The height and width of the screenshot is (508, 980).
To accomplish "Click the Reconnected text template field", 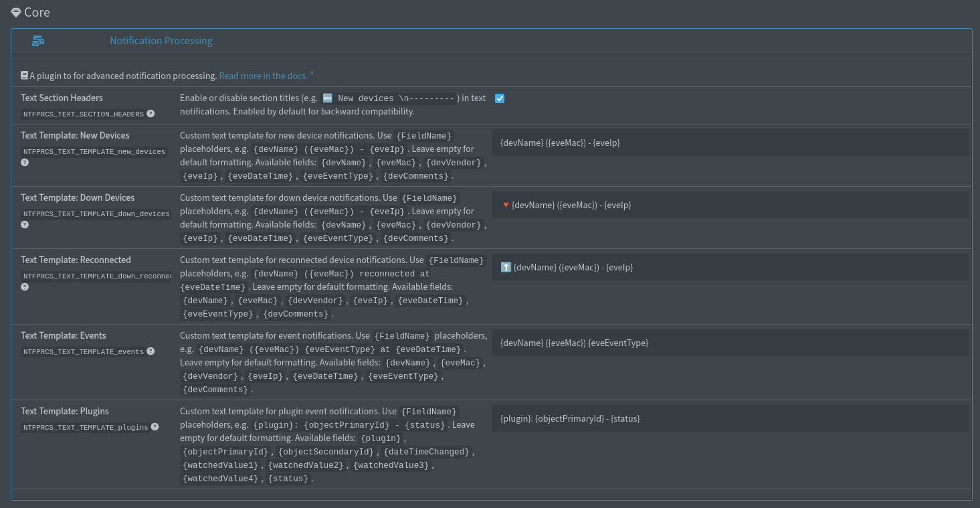I will point(730,267).
